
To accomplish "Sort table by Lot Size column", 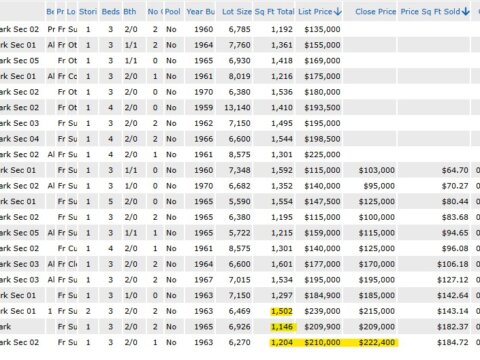I will (237, 12).
